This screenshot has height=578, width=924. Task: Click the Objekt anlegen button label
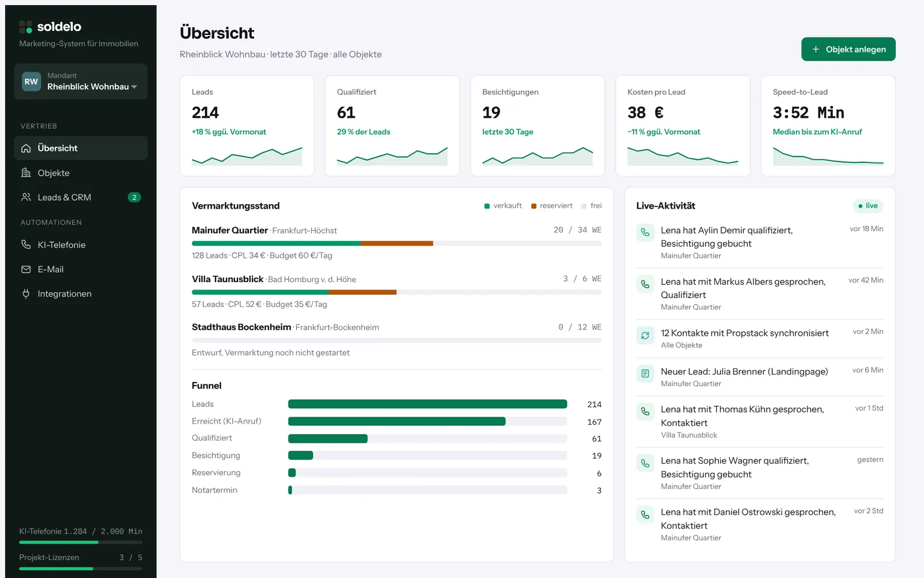[x=856, y=49]
